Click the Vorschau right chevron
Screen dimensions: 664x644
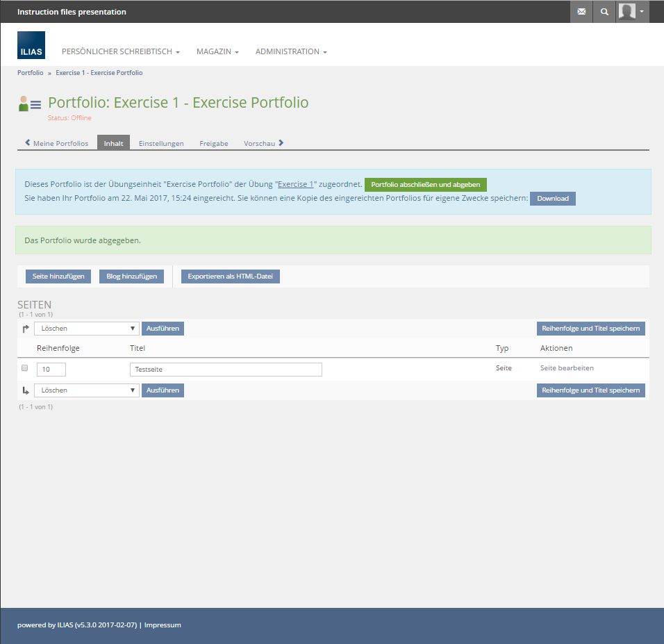click(x=281, y=143)
